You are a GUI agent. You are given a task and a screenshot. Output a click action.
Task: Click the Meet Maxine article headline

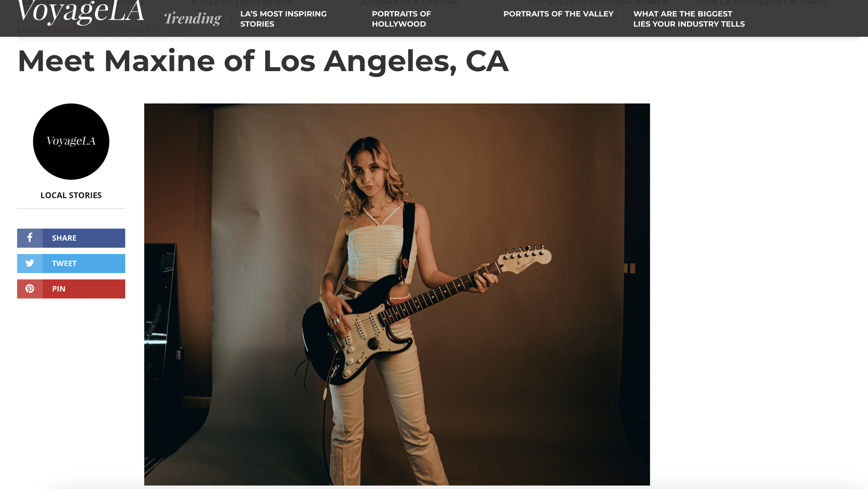263,61
